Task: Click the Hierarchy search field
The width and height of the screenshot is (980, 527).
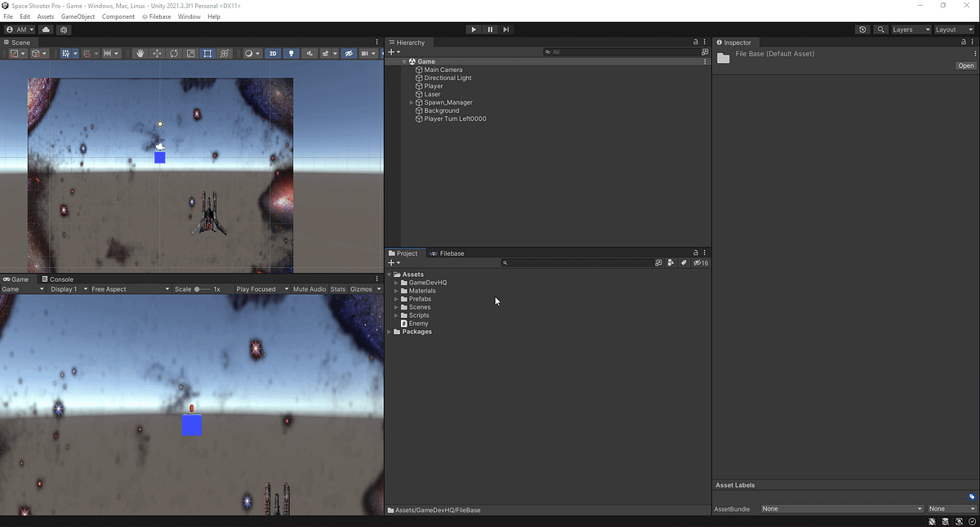Action: 621,51
